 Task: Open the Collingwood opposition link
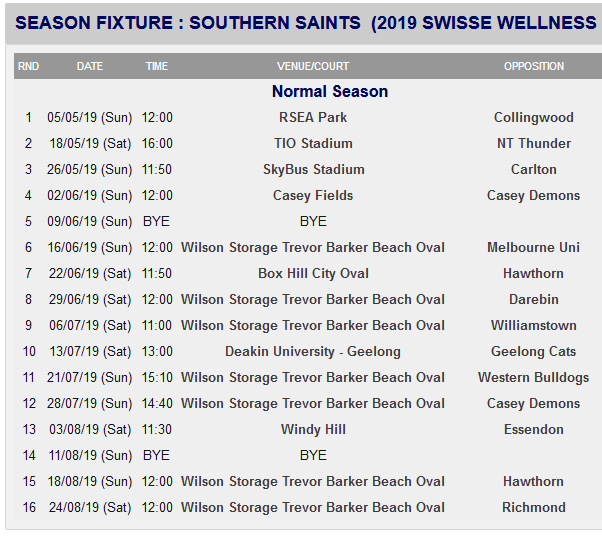point(534,117)
